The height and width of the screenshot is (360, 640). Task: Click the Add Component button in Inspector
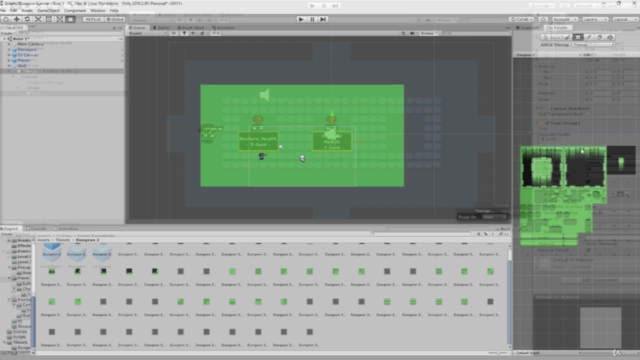click(600, 280)
